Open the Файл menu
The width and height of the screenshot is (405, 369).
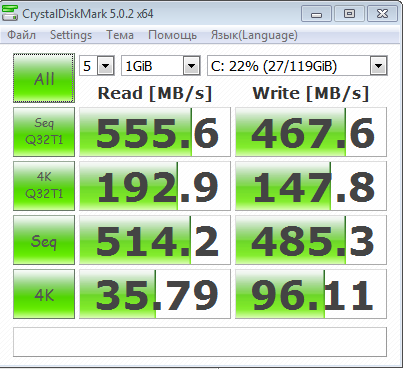click(21, 35)
